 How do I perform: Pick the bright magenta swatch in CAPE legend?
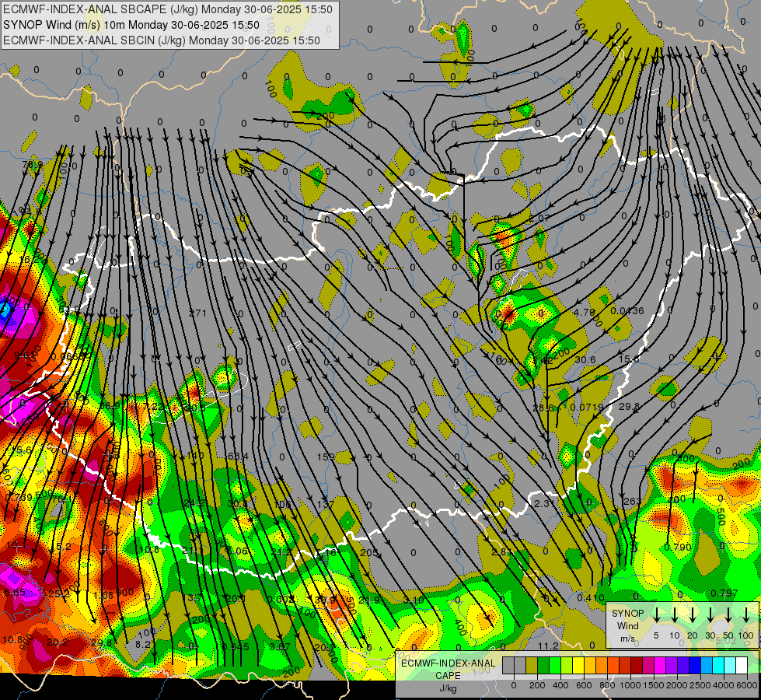[x=660, y=666]
